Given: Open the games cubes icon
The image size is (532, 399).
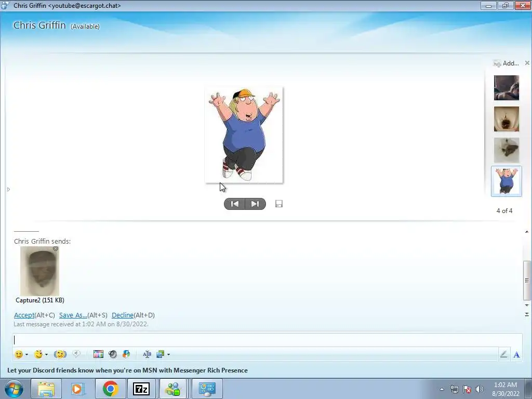Looking at the screenshot, I should coord(126,354).
